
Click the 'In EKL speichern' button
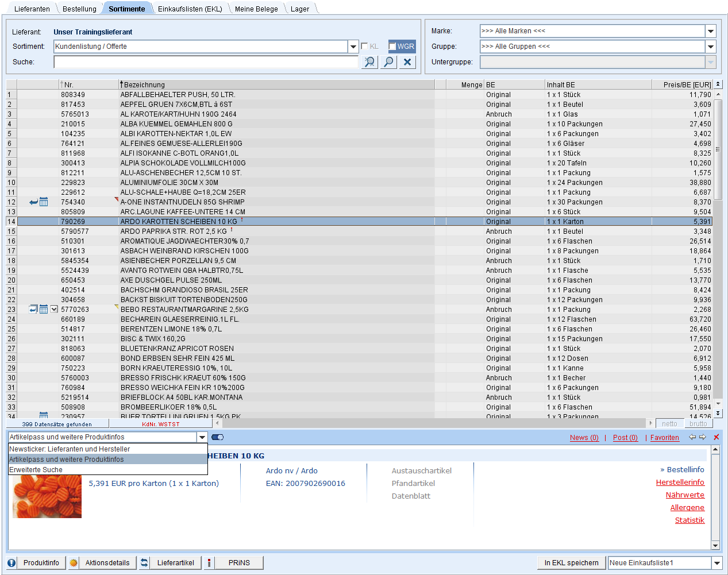pyautogui.click(x=571, y=563)
